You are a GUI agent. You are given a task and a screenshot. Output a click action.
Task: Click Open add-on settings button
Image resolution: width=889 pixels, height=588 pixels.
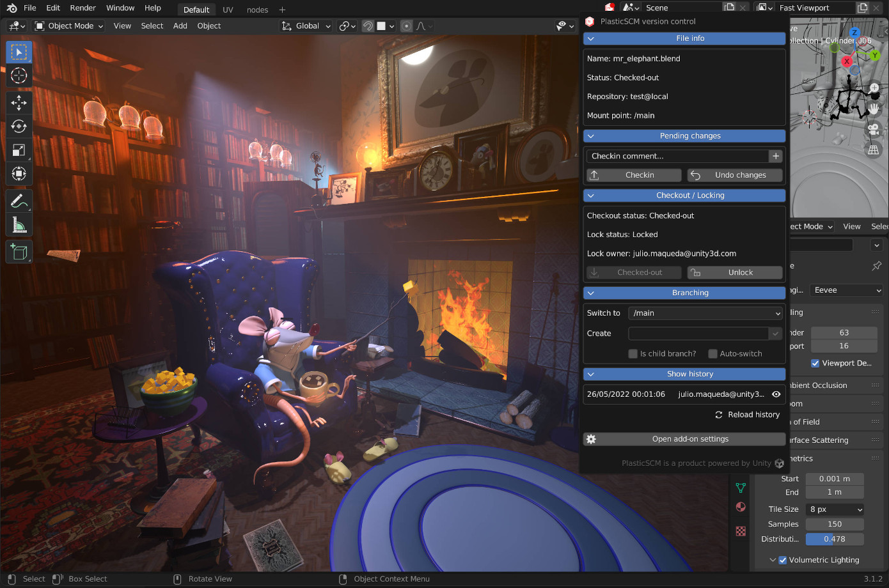[x=684, y=439]
